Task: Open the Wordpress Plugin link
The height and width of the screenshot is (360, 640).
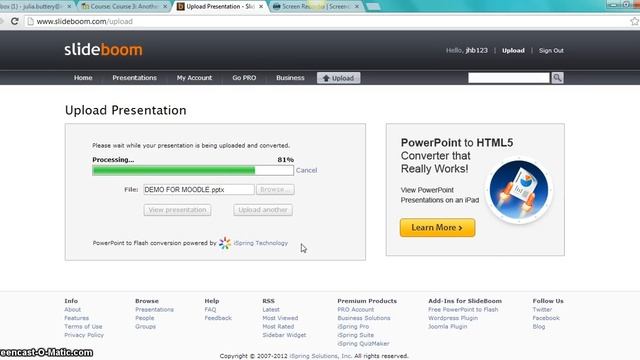Action: coord(453,318)
